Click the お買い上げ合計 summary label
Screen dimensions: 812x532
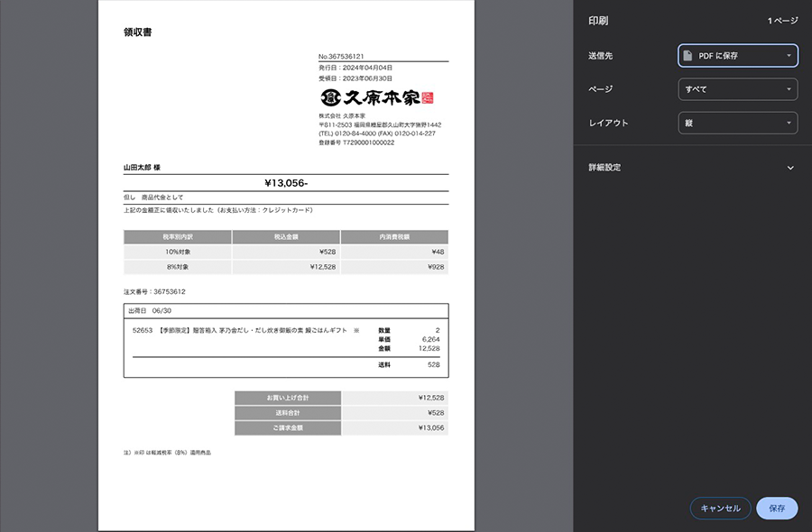pyautogui.click(x=288, y=398)
